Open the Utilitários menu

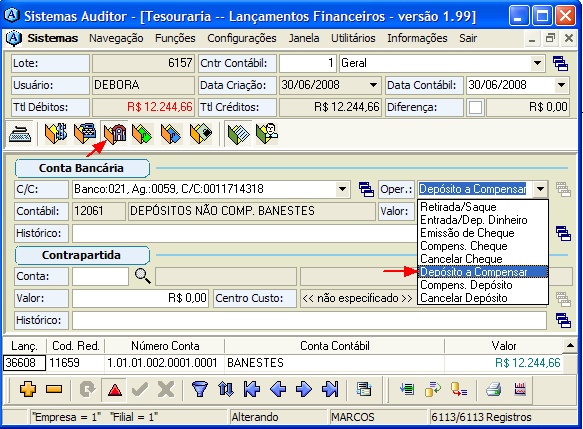(x=353, y=38)
